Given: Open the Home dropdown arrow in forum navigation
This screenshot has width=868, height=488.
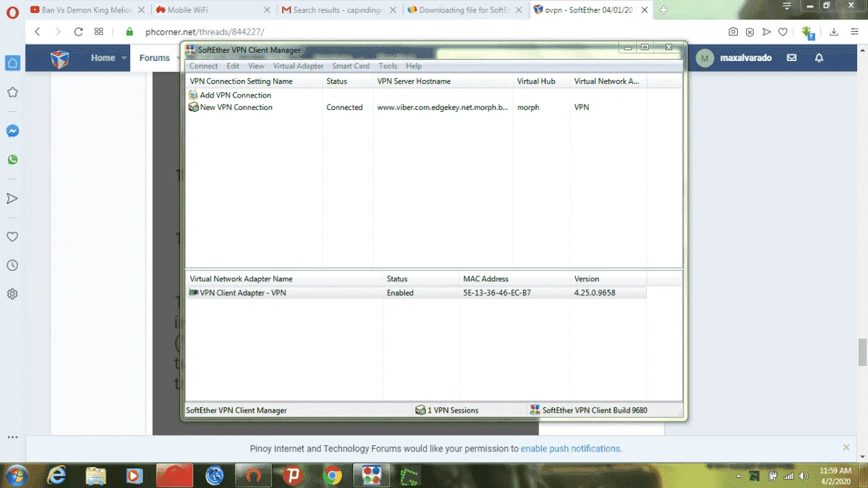Looking at the screenshot, I should 125,58.
